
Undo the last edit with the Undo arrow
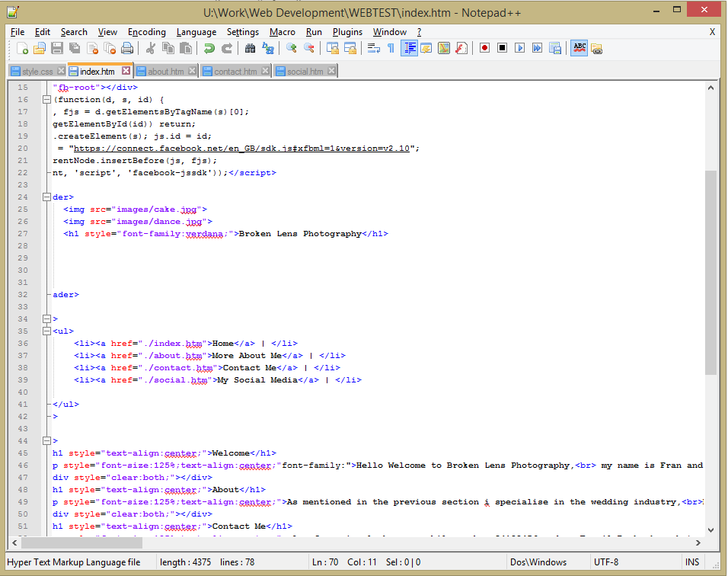tap(209, 47)
